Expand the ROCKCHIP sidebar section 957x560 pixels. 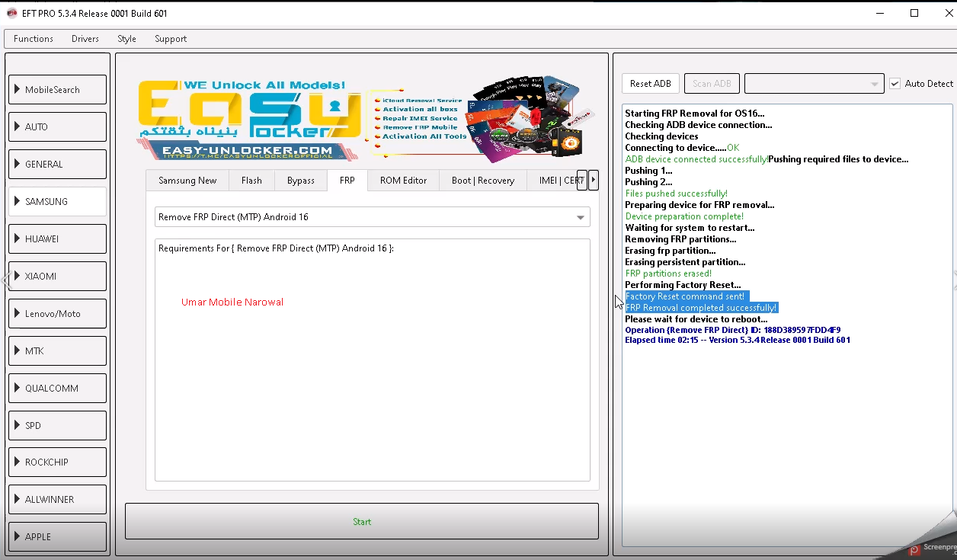(x=57, y=462)
